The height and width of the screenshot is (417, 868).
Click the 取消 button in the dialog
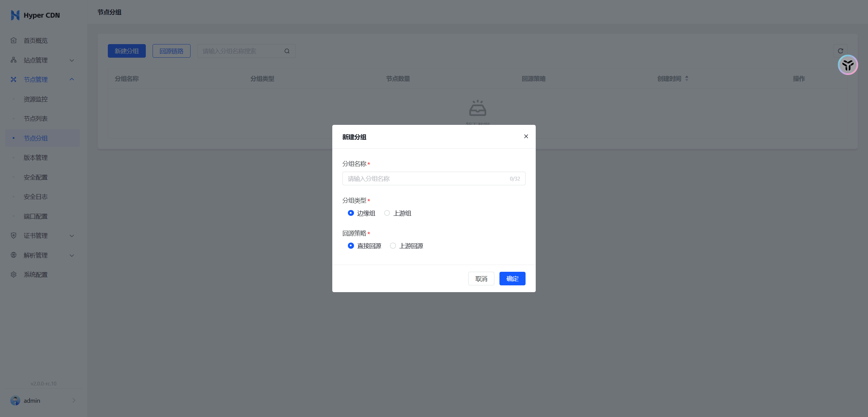pyautogui.click(x=481, y=279)
